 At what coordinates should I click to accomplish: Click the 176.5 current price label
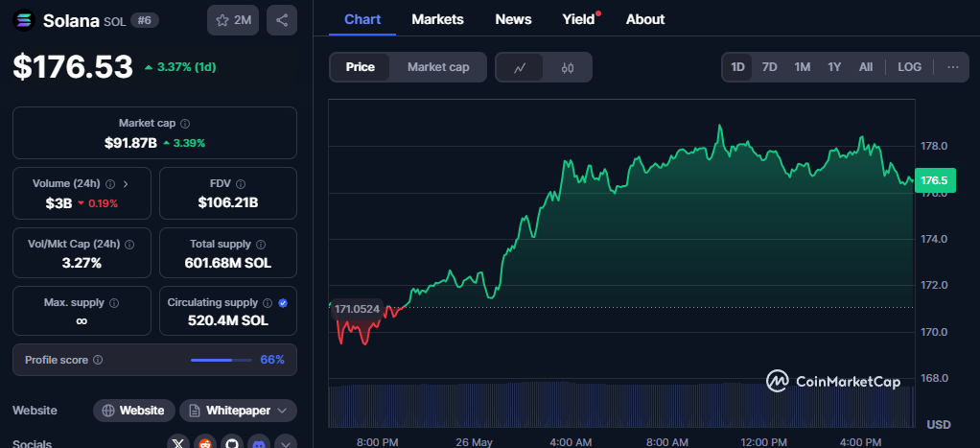tap(934, 180)
